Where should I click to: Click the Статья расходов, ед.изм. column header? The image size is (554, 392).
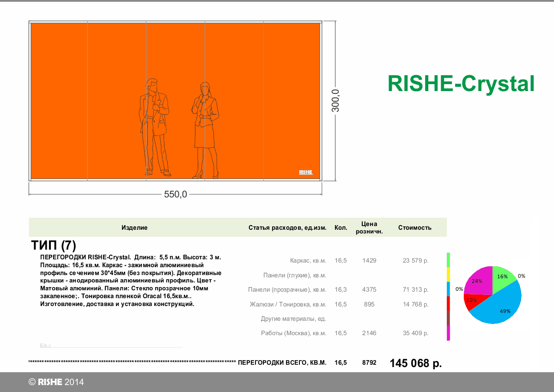[287, 227]
